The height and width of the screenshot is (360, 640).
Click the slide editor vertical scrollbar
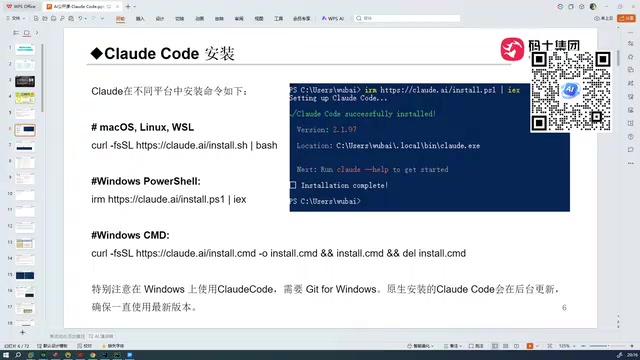click(x=618, y=57)
